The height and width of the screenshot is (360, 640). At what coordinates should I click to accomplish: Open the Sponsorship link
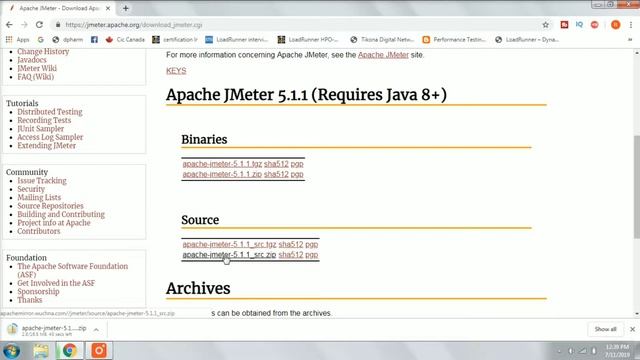[38, 292]
